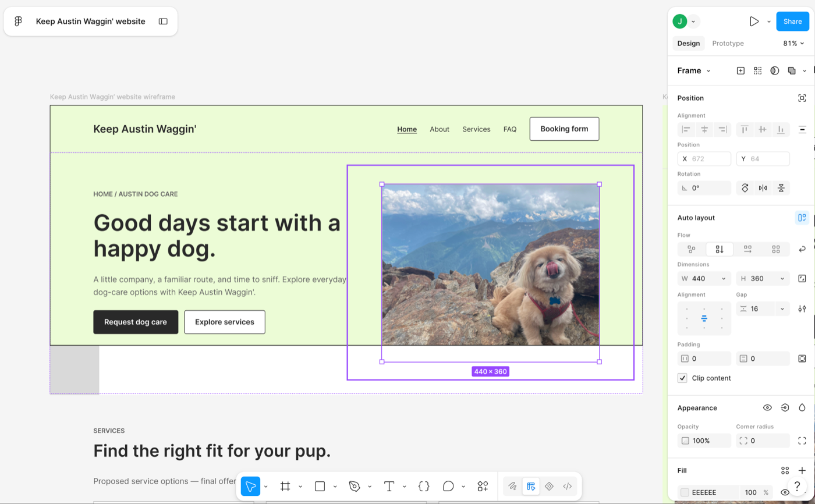Select the Pen tool
Screen dimensions: 815x504
pos(354,487)
